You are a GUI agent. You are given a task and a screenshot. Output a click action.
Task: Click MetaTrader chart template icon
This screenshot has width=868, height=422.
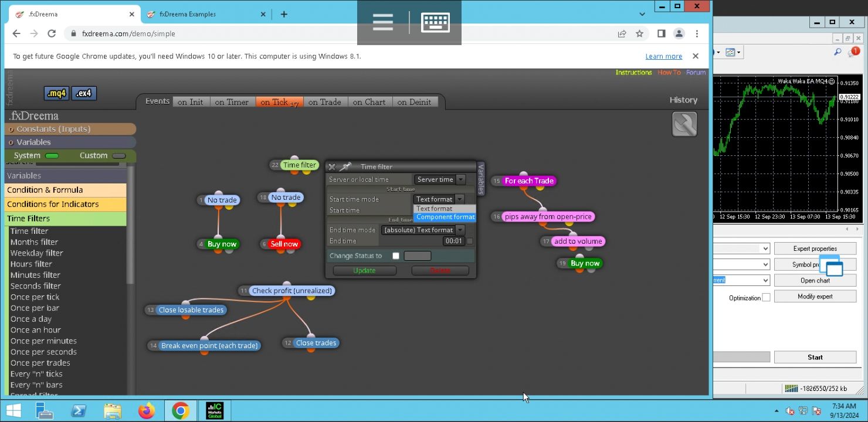tap(731, 52)
